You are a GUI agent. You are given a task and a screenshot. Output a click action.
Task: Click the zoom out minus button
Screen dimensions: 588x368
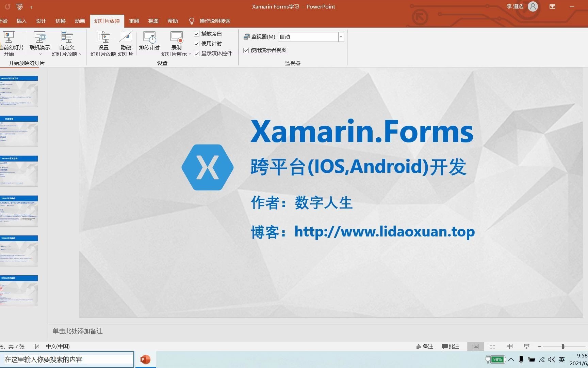[539, 347]
